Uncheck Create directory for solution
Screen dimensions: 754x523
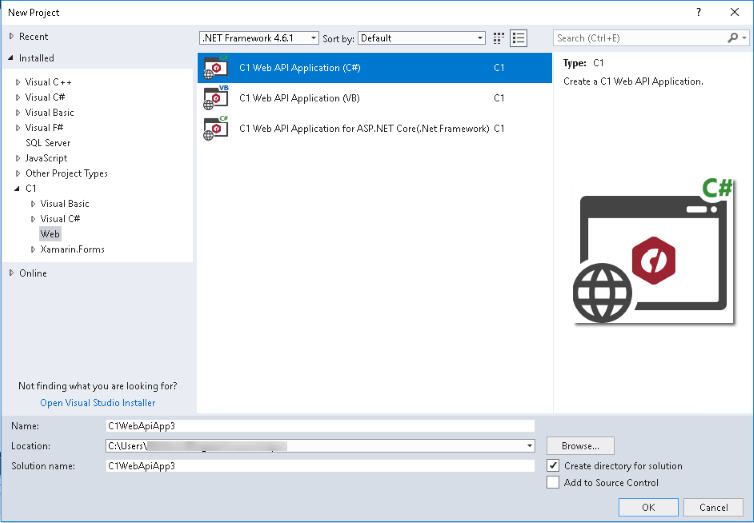coord(554,466)
